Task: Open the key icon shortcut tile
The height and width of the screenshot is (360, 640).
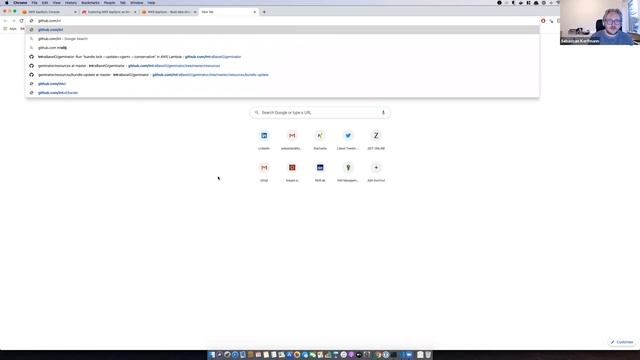Action: tap(348, 168)
